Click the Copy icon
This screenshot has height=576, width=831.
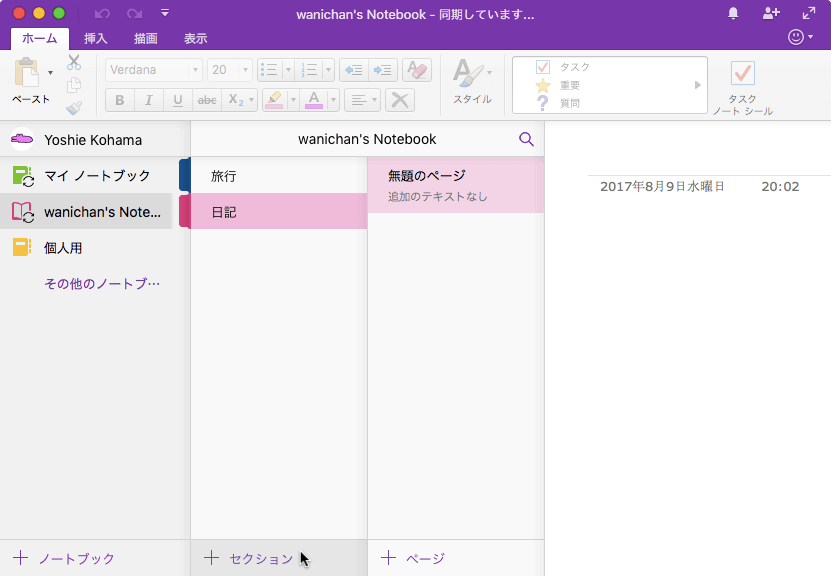coord(74,85)
